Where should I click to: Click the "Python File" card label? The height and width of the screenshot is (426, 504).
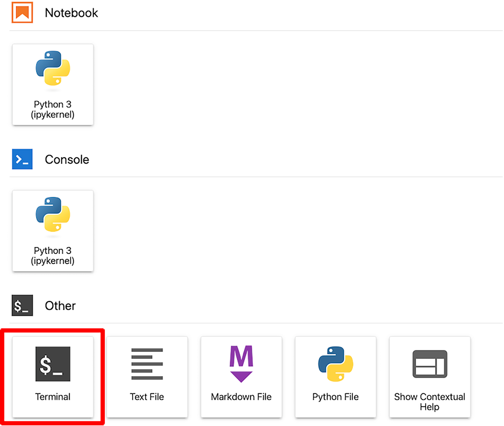[335, 397]
